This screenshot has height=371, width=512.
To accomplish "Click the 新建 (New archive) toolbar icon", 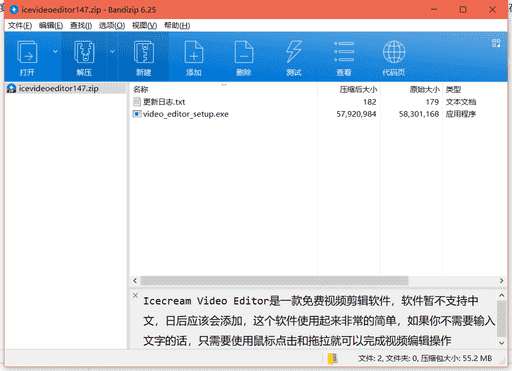I will (144, 52).
